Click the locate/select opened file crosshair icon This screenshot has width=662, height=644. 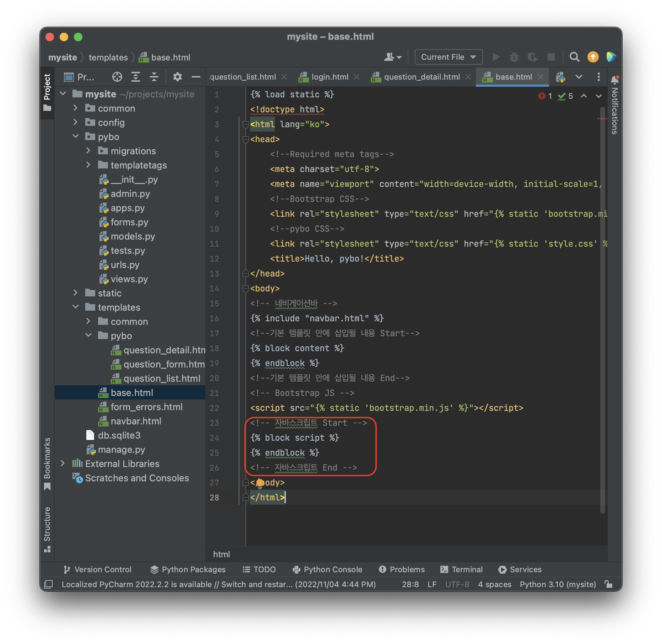coord(117,77)
